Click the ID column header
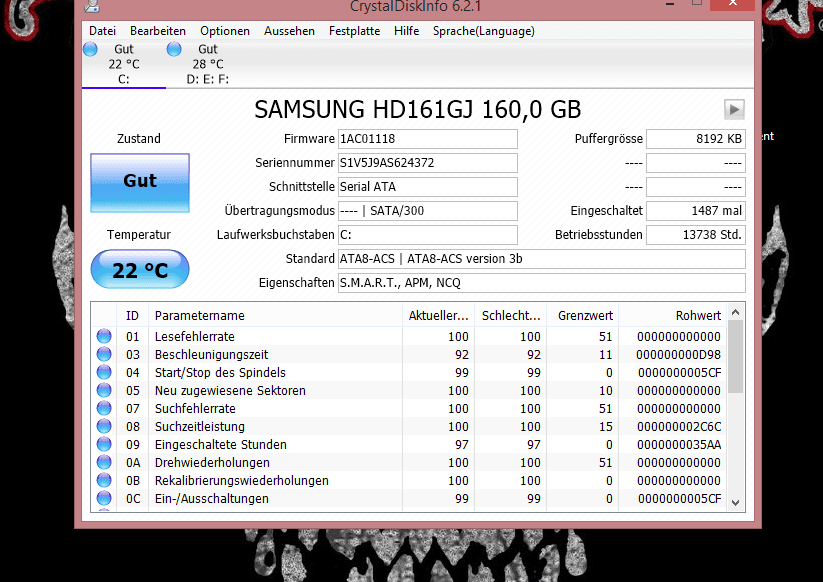The height and width of the screenshot is (582, 823). [x=132, y=315]
